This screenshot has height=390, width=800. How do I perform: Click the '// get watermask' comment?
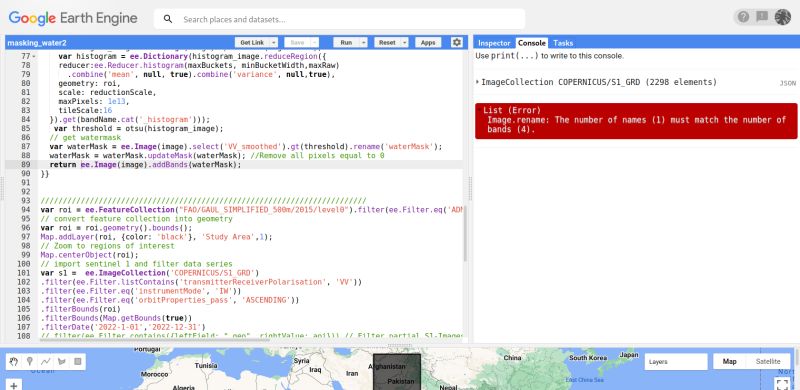point(85,137)
